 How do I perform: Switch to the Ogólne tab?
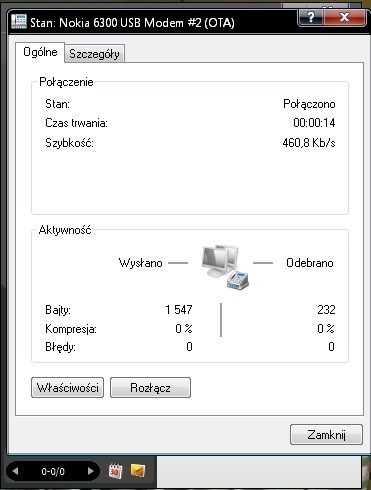coord(40,52)
